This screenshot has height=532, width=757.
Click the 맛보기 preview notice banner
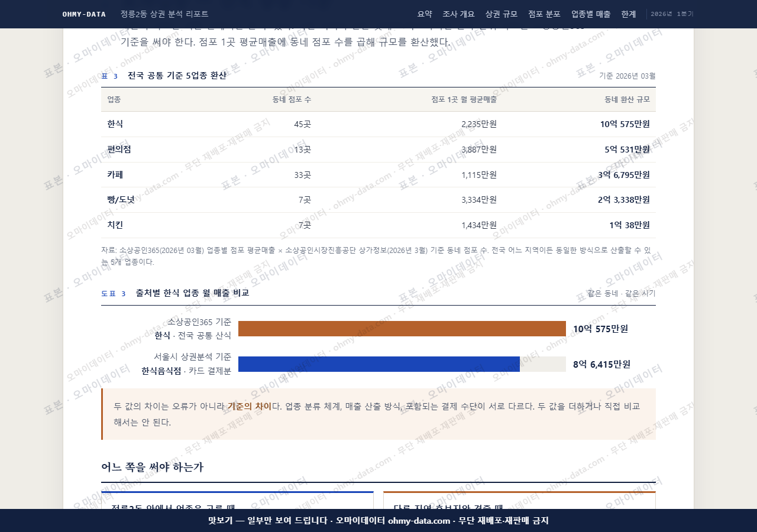click(378, 521)
